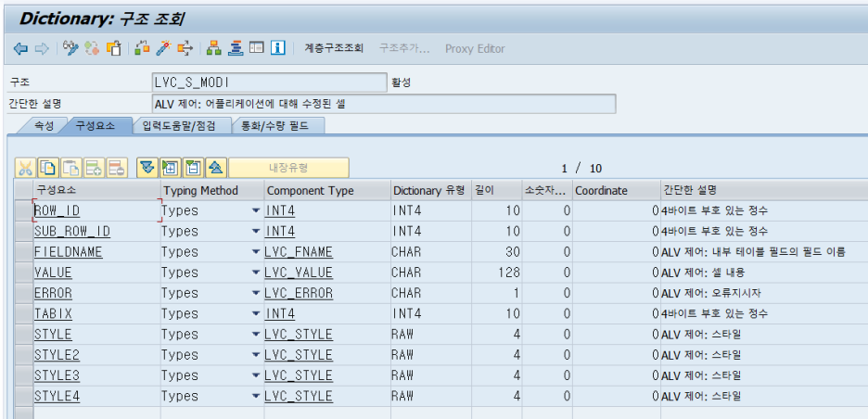Viewport: 868px width, 419px height.
Task: Click the Navigation window icon
Action: [256, 48]
